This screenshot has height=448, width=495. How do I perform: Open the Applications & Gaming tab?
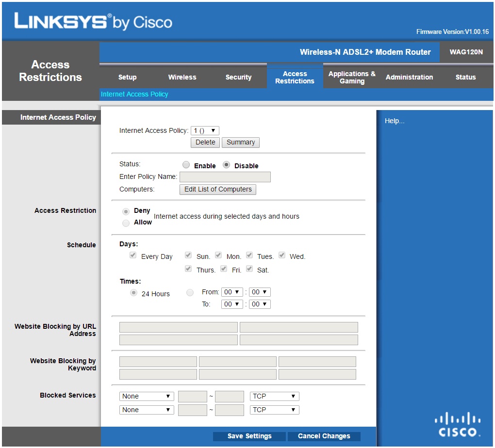tap(352, 77)
